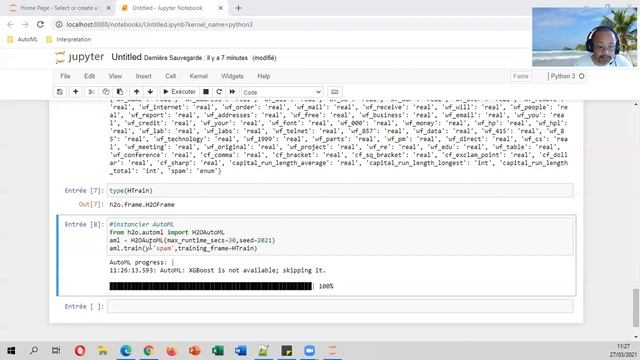
Task: Open the Edit menu
Action: tap(89, 76)
